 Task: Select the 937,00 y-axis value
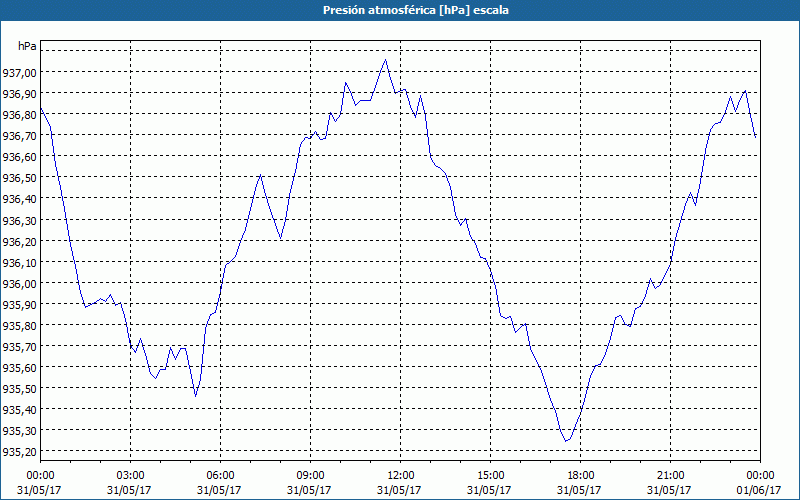[x=20, y=73]
